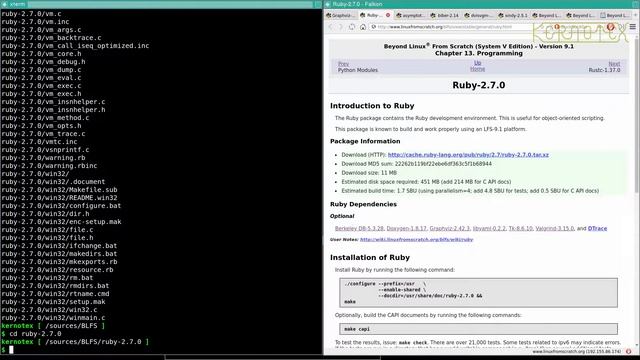Click the xterm prompt cursor
Image resolution: width=640 pixels, height=360 pixels.
pos(11,349)
